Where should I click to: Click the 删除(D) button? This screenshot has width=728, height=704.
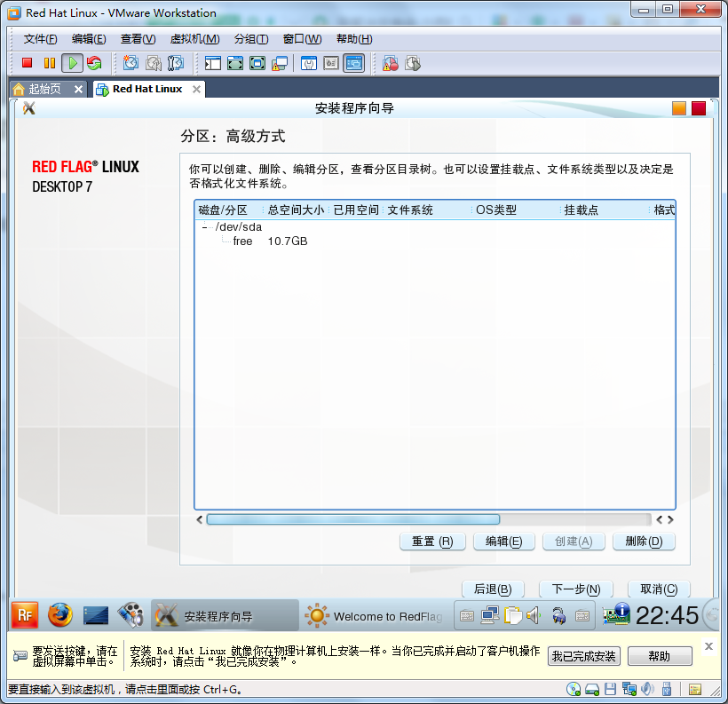[644, 542]
